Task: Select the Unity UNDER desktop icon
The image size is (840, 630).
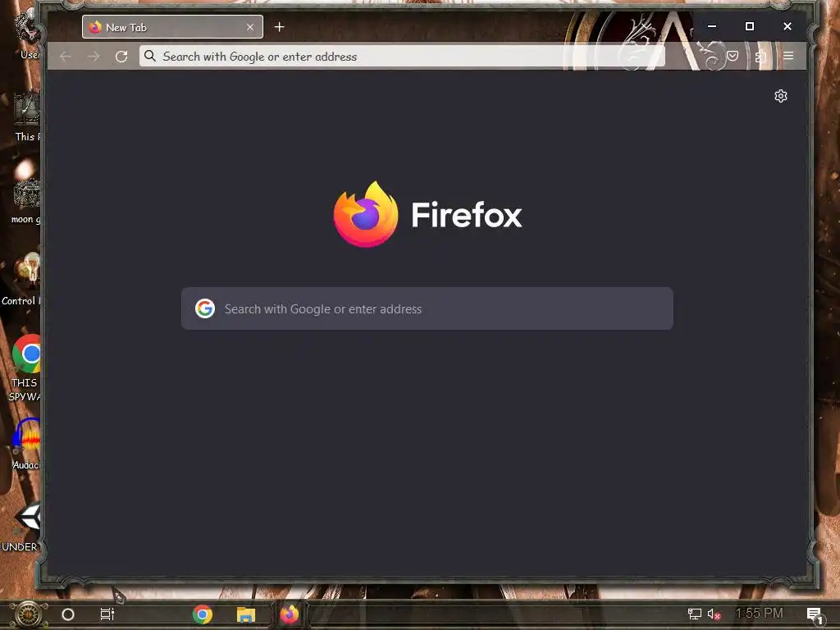Action: tap(21, 527)
